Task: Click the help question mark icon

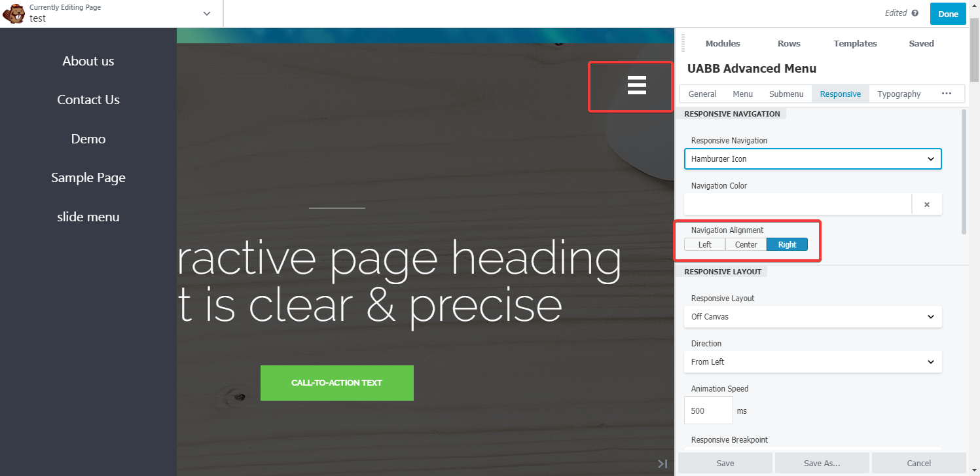Action: [x=915, y=13]
